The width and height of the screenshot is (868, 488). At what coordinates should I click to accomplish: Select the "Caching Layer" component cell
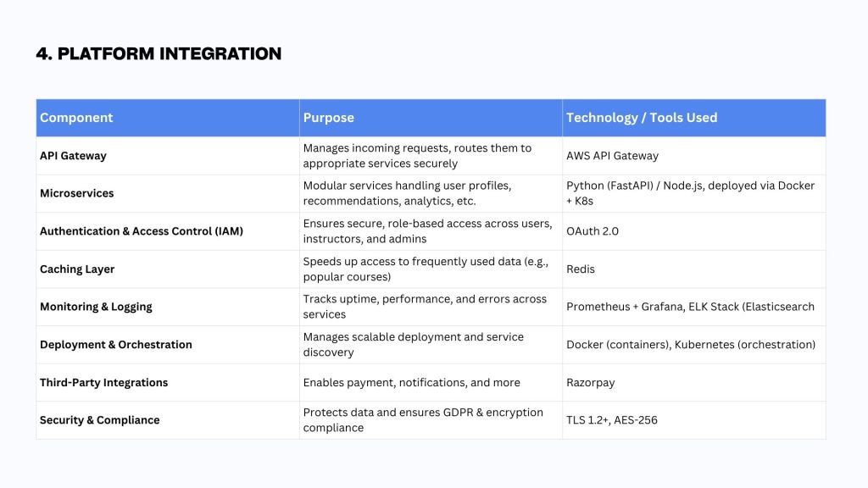click(x=77, y=269)
